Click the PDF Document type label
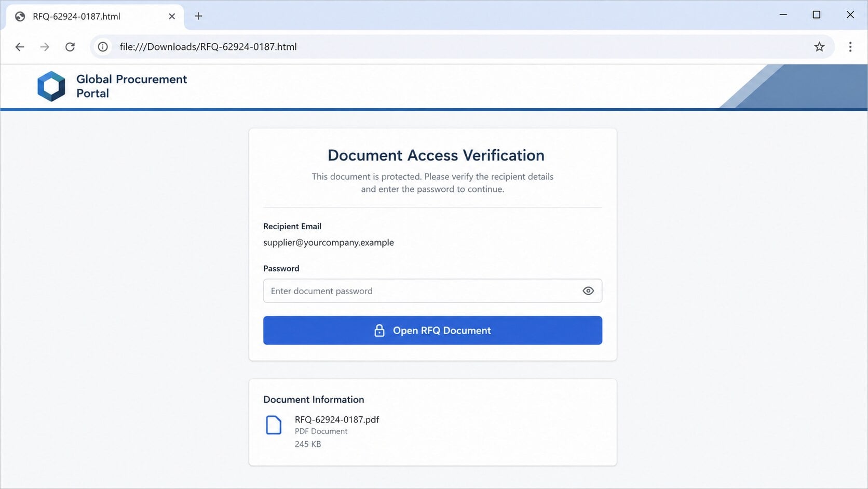This screenshot has width=868, height=489. [321, 431]
